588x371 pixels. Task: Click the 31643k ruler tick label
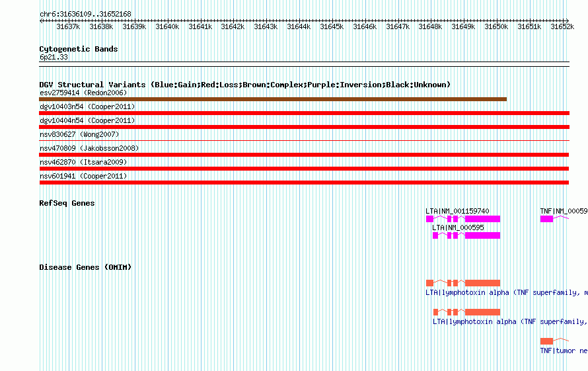(266, 26)
